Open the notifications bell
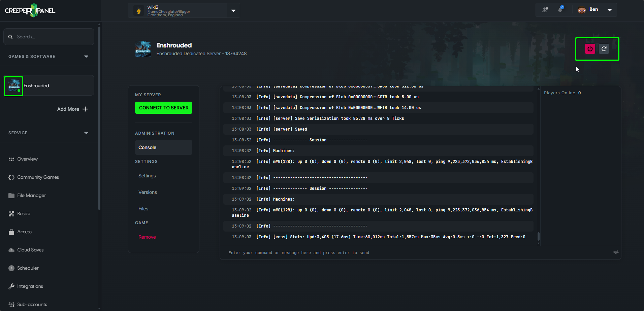The image size is (644, 311). coord(560,9)
